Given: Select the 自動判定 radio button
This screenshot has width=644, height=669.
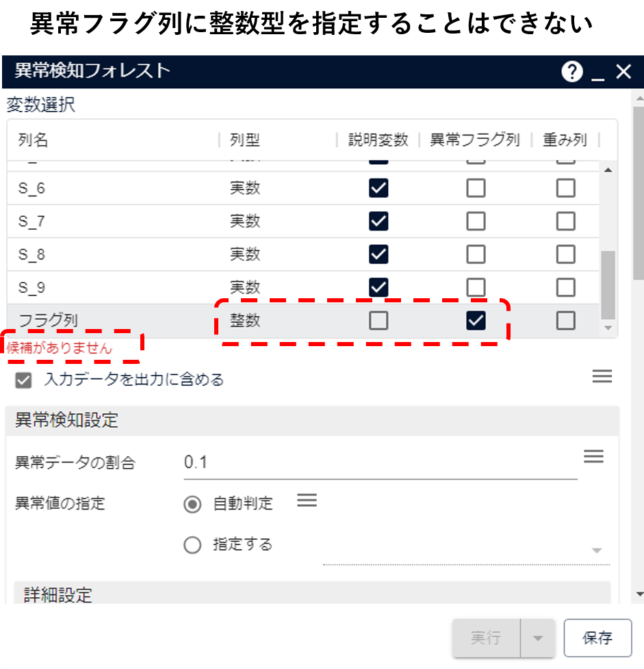Looking at the screenshot, I should (192, 504).
